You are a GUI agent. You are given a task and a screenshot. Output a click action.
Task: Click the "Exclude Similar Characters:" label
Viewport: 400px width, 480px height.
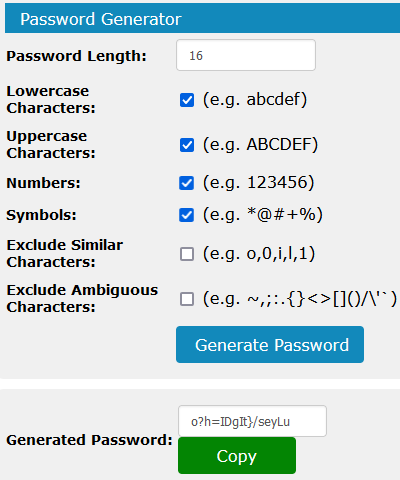pyautogui.click(x=65, y=254)
